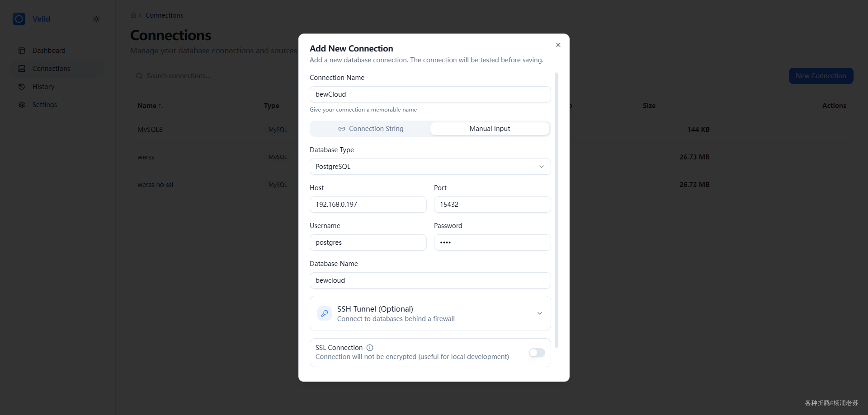
Task: Click the Username input field
Action: (x=368, y=242)
